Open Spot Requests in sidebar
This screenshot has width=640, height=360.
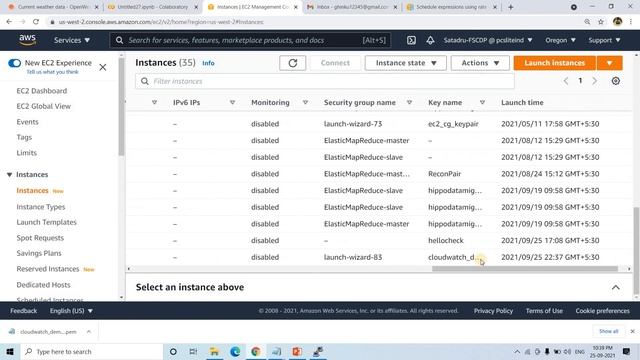click(40, 238)
